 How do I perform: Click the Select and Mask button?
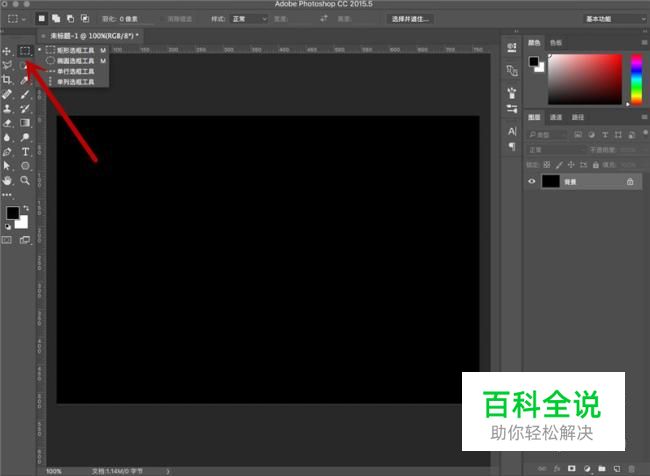pyautogui.click(x=410, y=19)
